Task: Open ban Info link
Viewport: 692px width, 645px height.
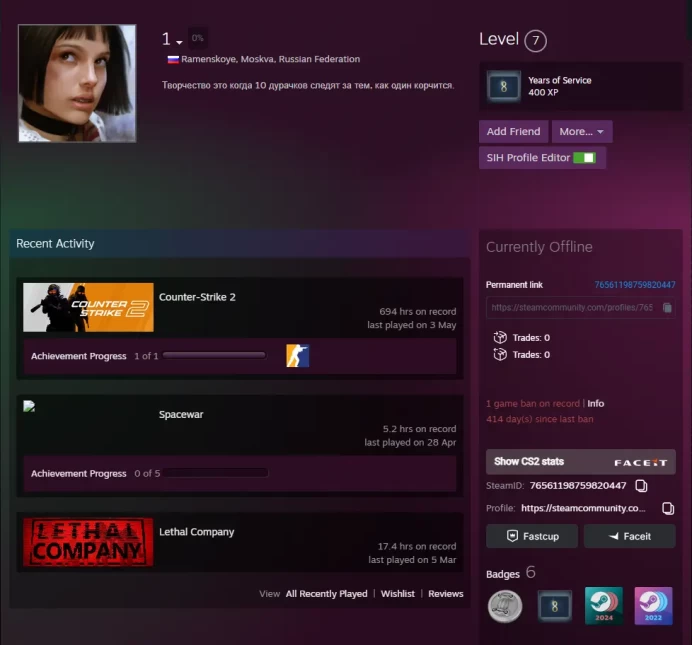Action: [595, 403]
